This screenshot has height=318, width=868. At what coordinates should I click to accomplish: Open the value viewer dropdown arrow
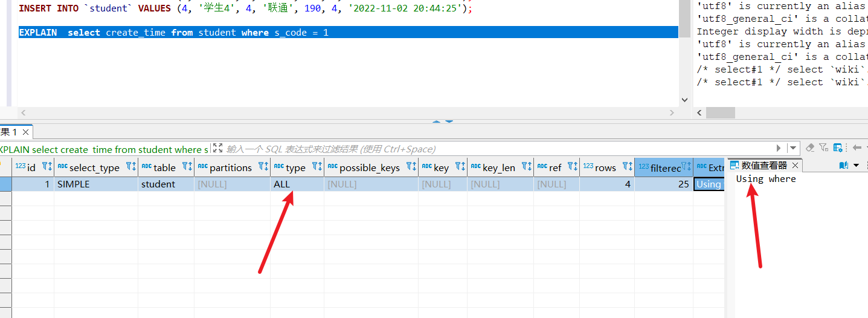pyautogui.click(x=857, y=165)
